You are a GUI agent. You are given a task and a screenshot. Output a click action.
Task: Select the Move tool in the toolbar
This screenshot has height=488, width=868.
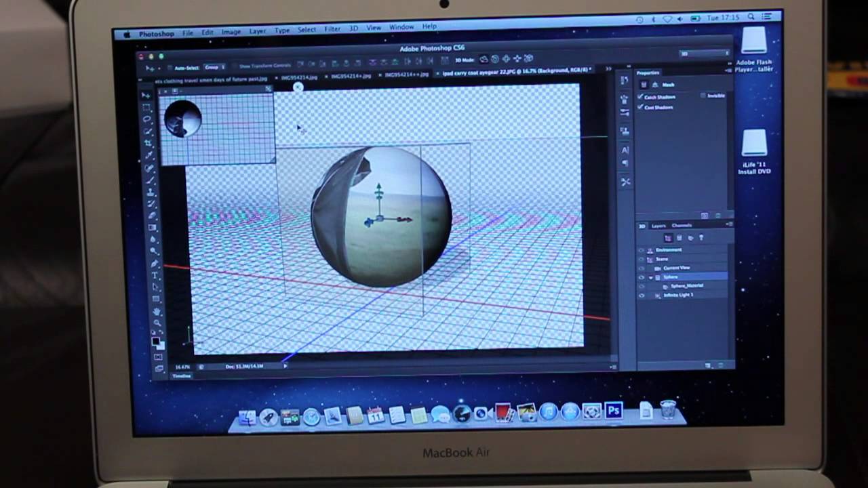pos(146,96)
